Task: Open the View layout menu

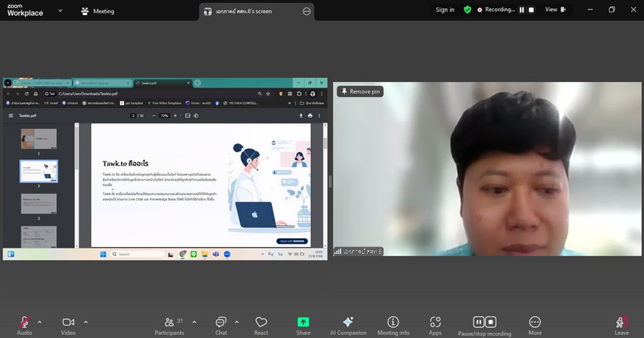Action: pos(556,10)
